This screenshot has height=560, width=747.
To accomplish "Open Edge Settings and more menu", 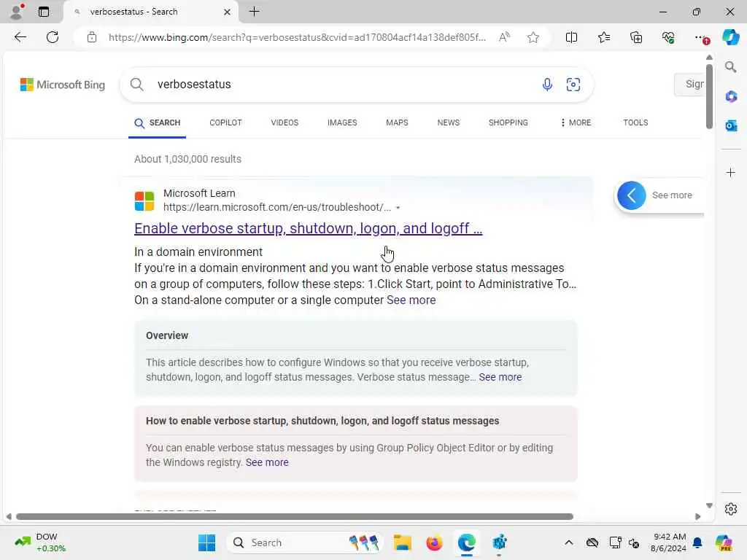I will tap(701, 37).
